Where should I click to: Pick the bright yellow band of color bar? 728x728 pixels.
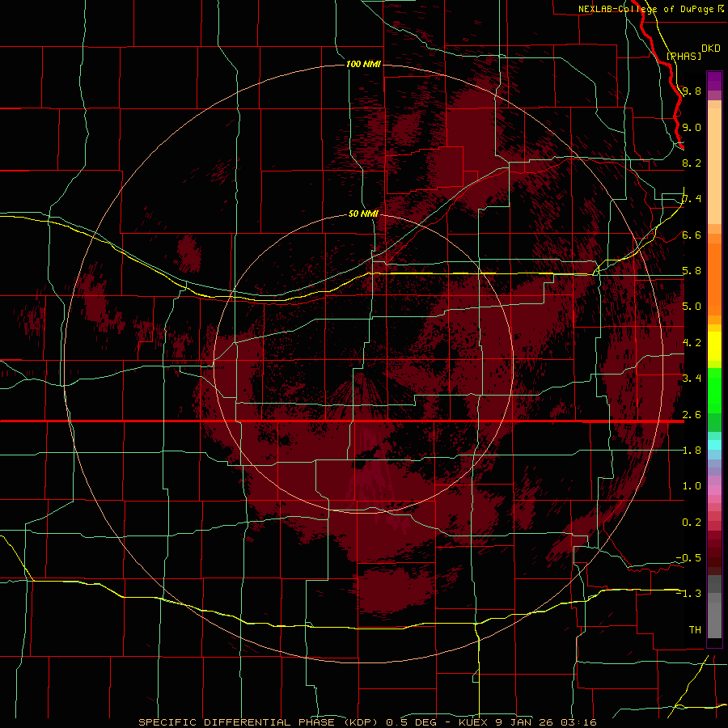coord(714,346)
